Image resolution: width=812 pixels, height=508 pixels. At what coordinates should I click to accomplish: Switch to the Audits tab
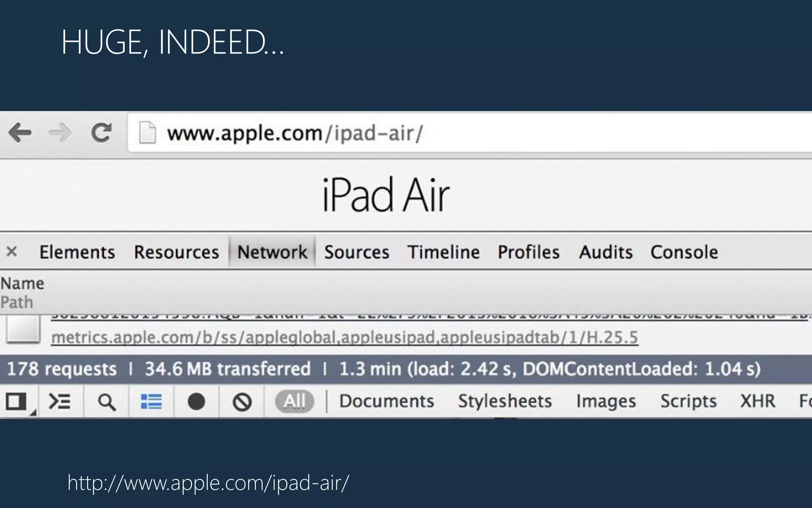606,252
